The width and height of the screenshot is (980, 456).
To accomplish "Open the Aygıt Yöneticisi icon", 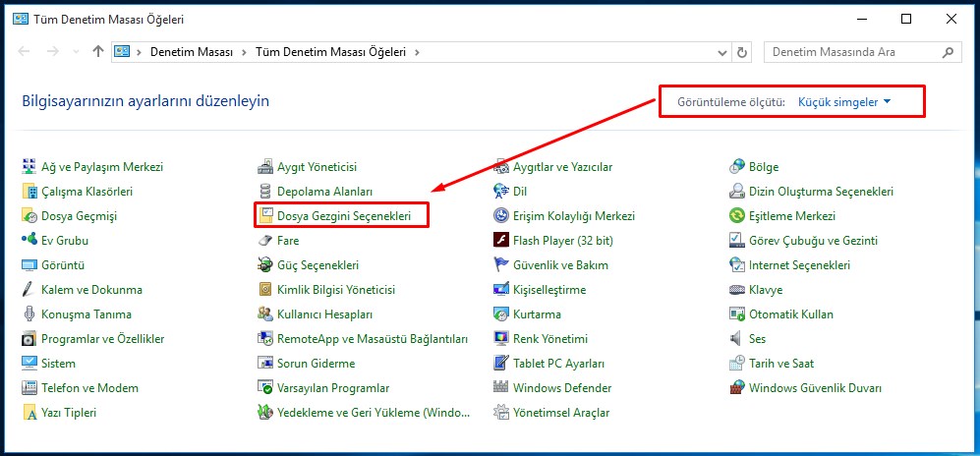I will [264, 167].
